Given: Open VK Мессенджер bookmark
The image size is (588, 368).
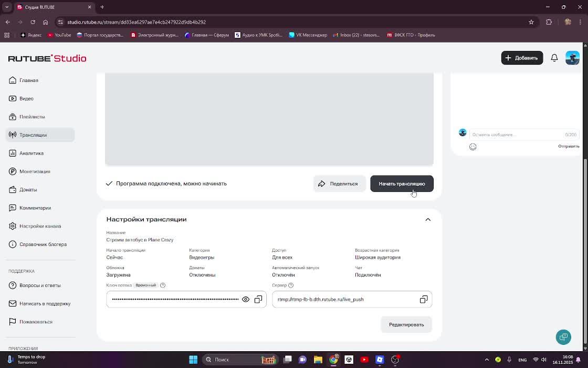Looking at the screenshot, I should 308,35.
